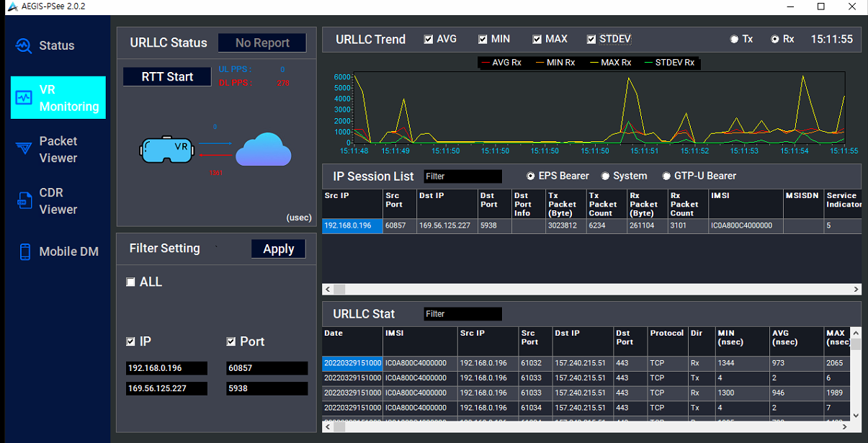Toggle the Port filter checkbox
This screenshot has height=443, width=868.
pyautogui.click(x=231, y=341)
